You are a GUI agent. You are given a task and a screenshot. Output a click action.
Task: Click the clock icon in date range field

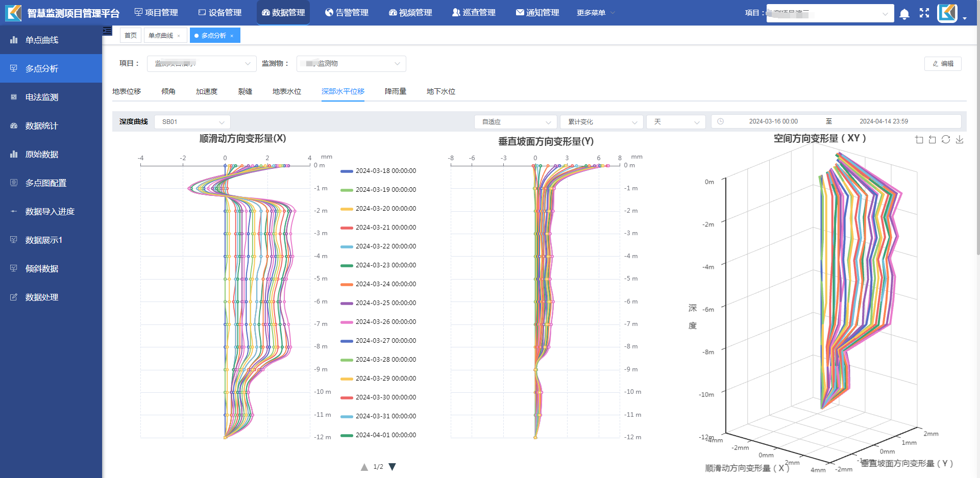tap(720, 121)
